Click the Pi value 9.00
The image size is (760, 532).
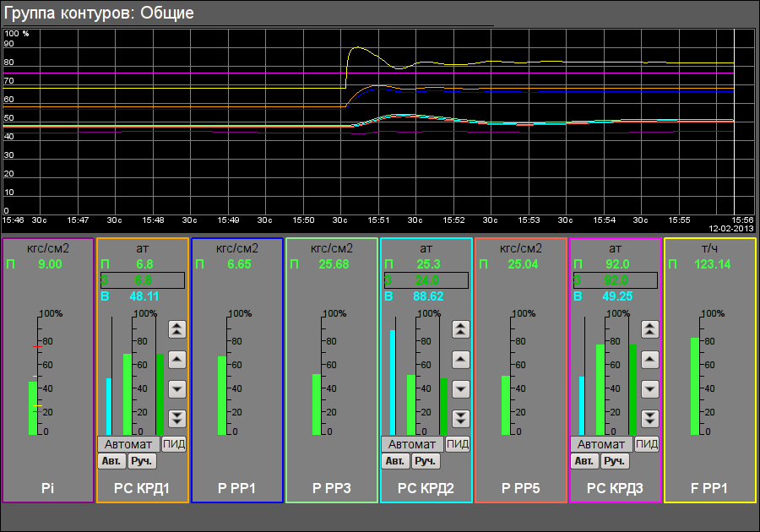50,264
